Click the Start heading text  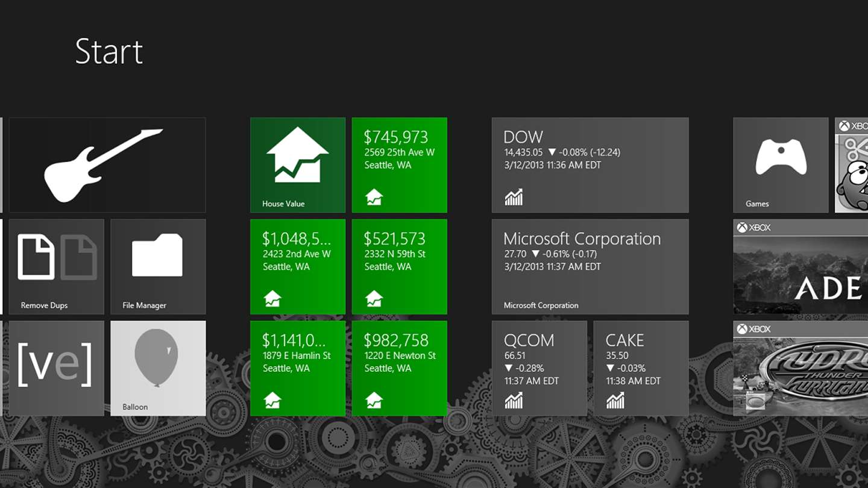pyautogui.click(x=109, y=51)
